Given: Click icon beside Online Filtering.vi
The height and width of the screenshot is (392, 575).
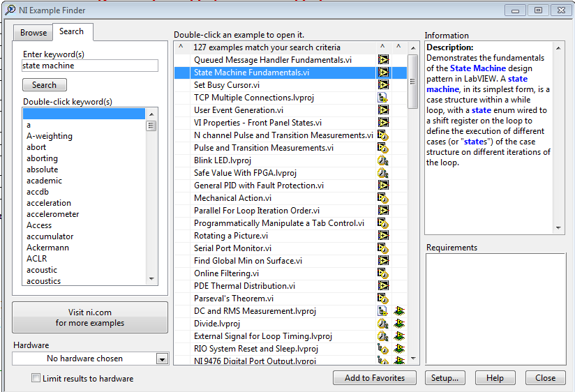Looking at the screenshot, I should pyautogui.click(x=383, y=273).
